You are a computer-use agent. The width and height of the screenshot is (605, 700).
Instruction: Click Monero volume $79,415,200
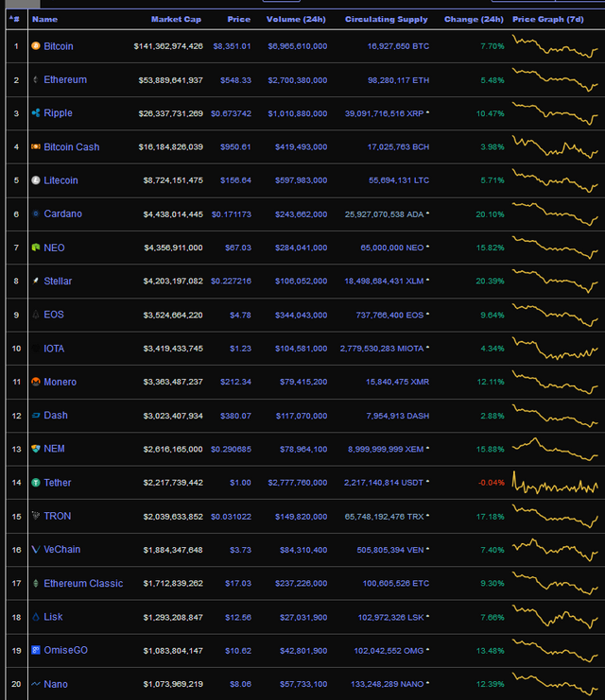pyautogui.click(x=303, y=382)
